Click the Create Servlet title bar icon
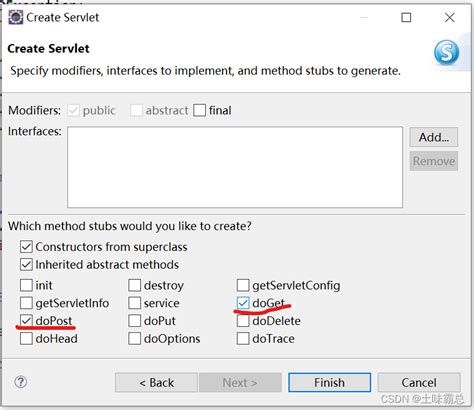 (16, 17)
